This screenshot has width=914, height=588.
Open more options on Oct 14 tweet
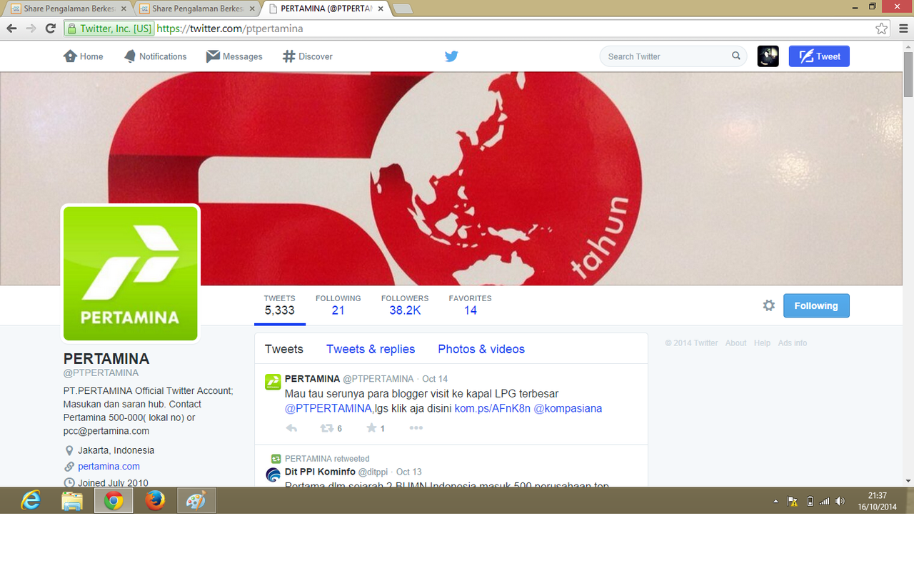(416, 428)
